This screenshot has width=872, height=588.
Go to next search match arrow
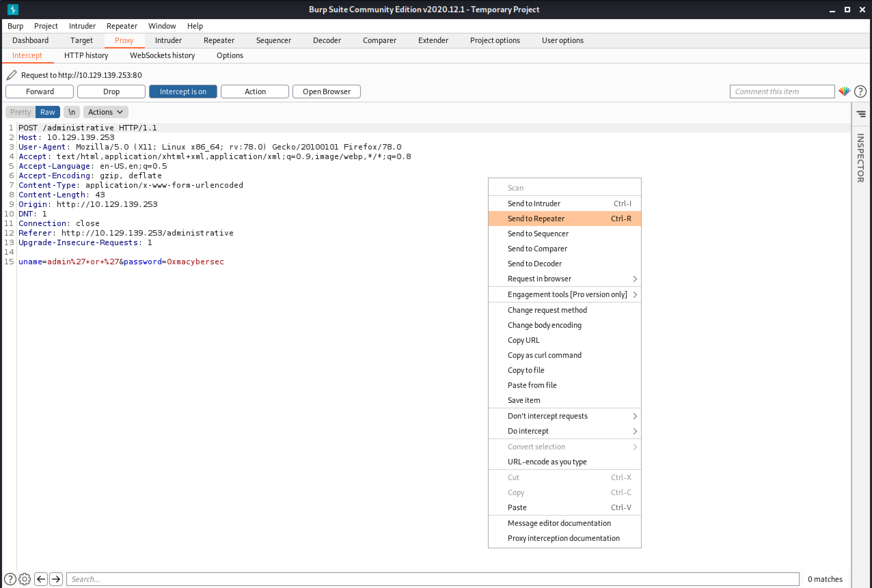point(56,579)
